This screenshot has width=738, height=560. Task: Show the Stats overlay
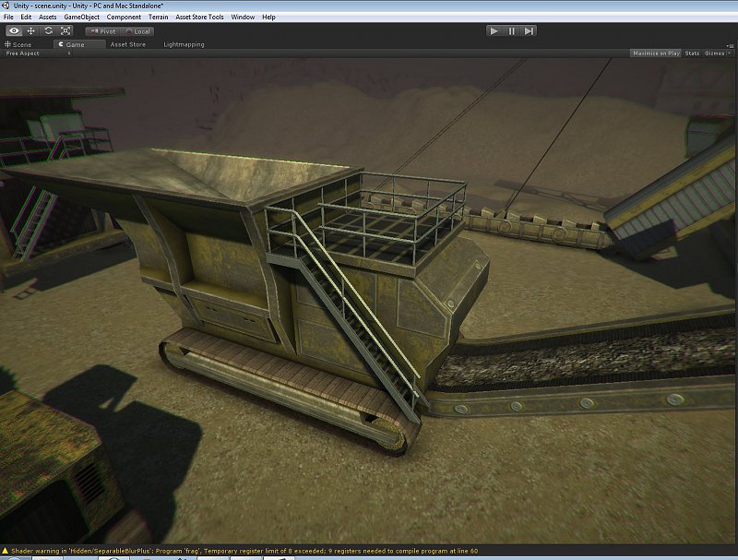pyautogui.click(x=692, y=54)
